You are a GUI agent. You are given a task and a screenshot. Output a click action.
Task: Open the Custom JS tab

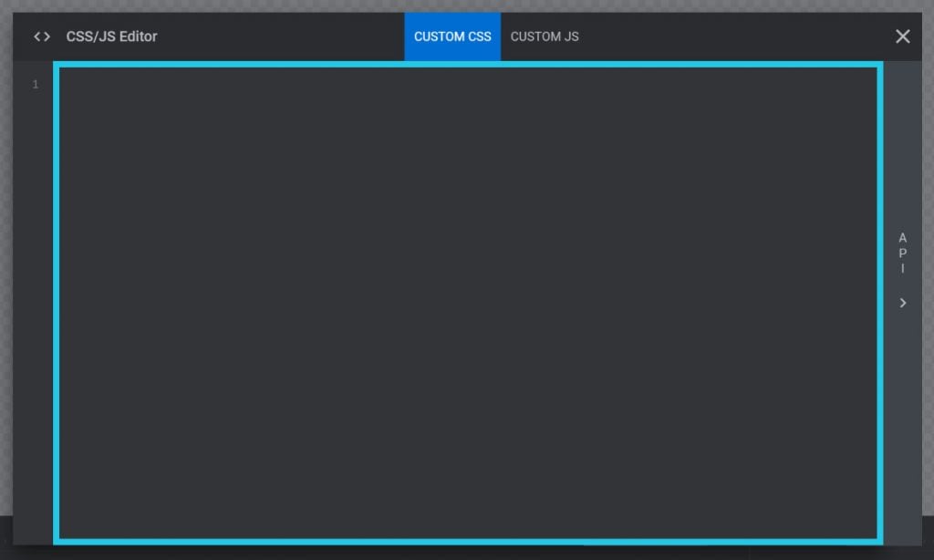[x=545, y=36]
